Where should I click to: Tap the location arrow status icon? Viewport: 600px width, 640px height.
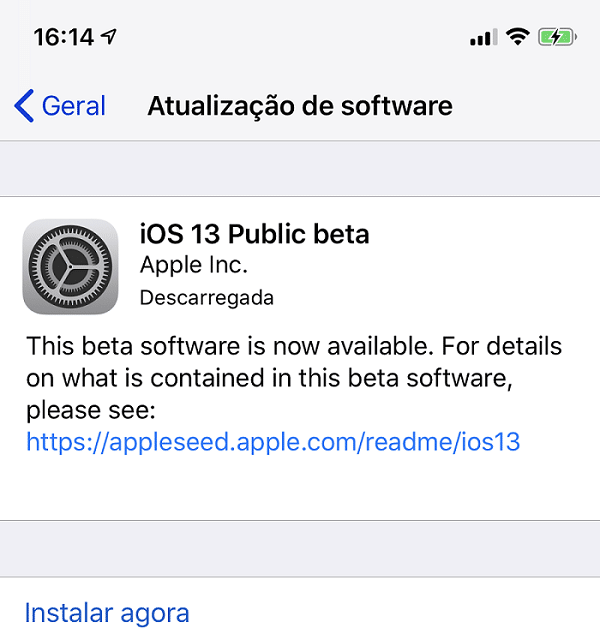(109, 37)
